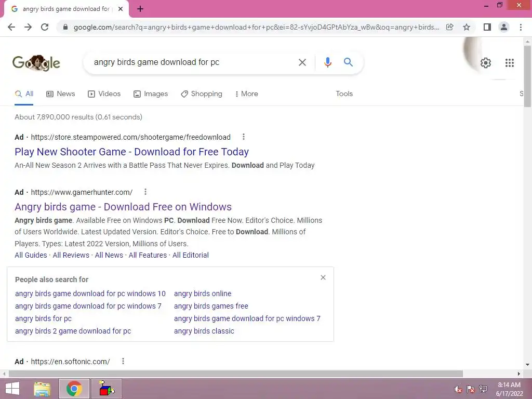Image resolution: width=532 pixels, height=399 pixels.
Task: Go forward with the browser forward arrow
Action: pyautogui.click(x=28, y=27)
